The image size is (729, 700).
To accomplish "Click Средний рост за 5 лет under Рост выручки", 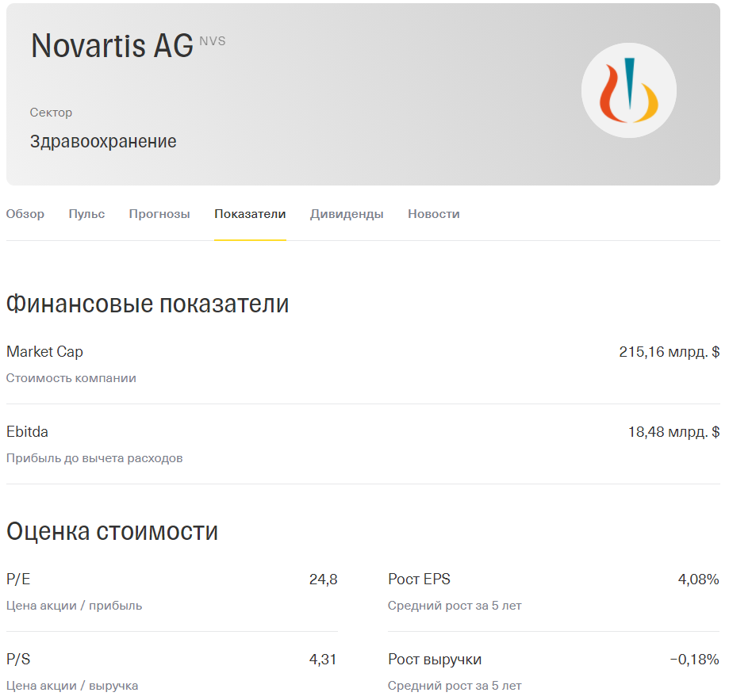I will point(455,685).
